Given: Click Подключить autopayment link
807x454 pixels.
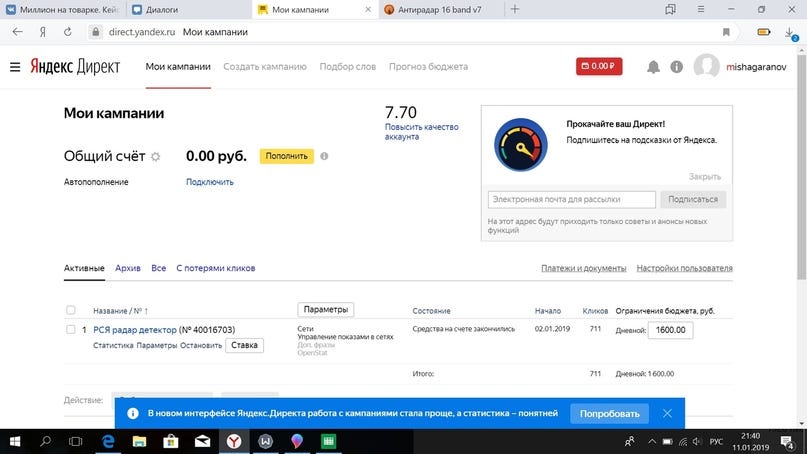Looking at the screenshot, I should 209,182.
